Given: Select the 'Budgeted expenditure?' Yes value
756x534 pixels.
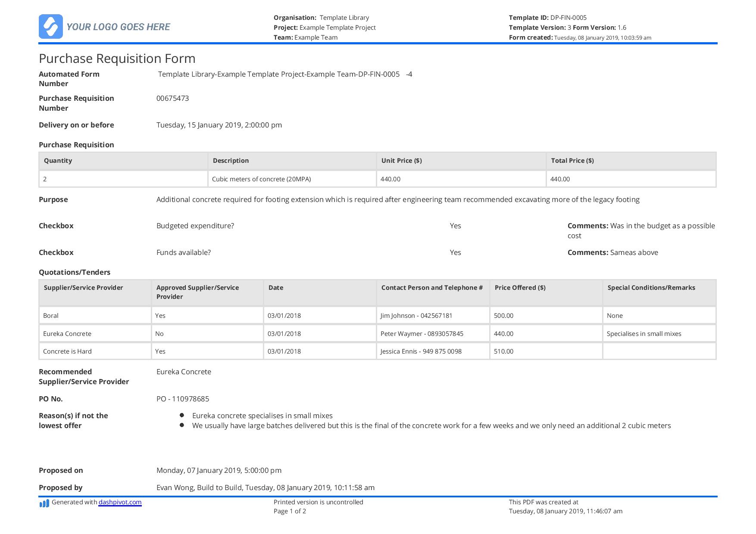Looking at the screenshot, I should coord(455,225).
